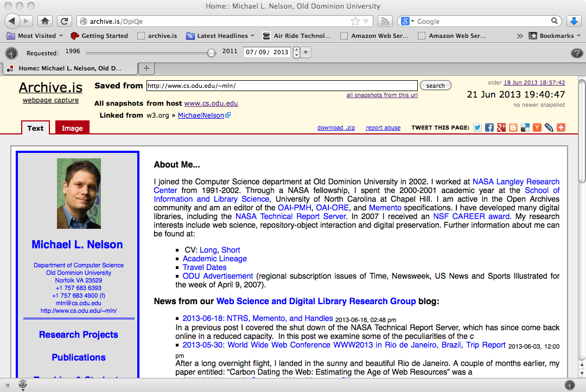Bookmark this page with the star icon
This screenshot has height=392, width=586.
coord(355,21)
